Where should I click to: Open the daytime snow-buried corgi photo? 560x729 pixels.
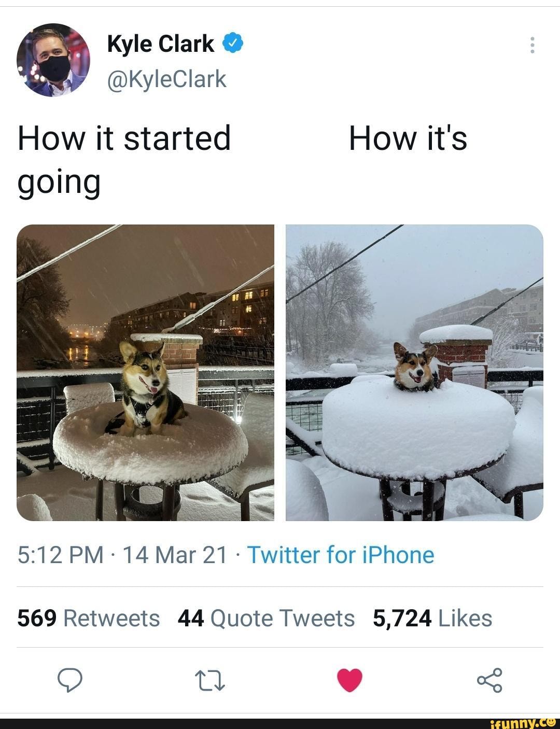414,372
